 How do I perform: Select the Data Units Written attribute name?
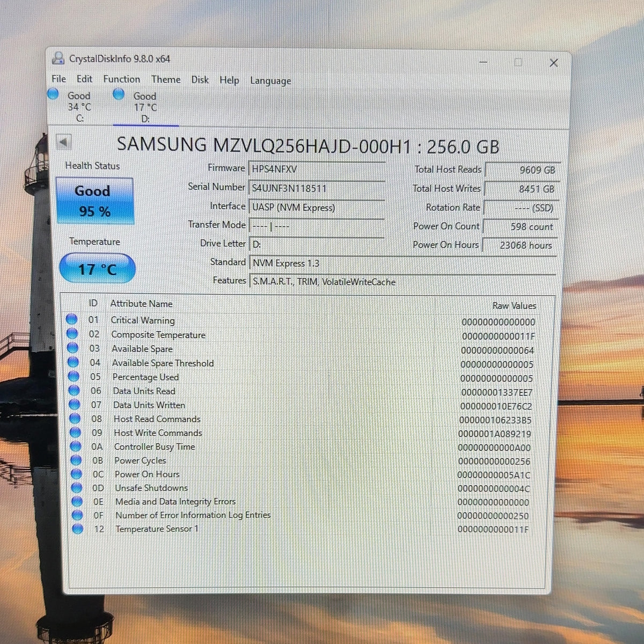[x=149, y=405]
